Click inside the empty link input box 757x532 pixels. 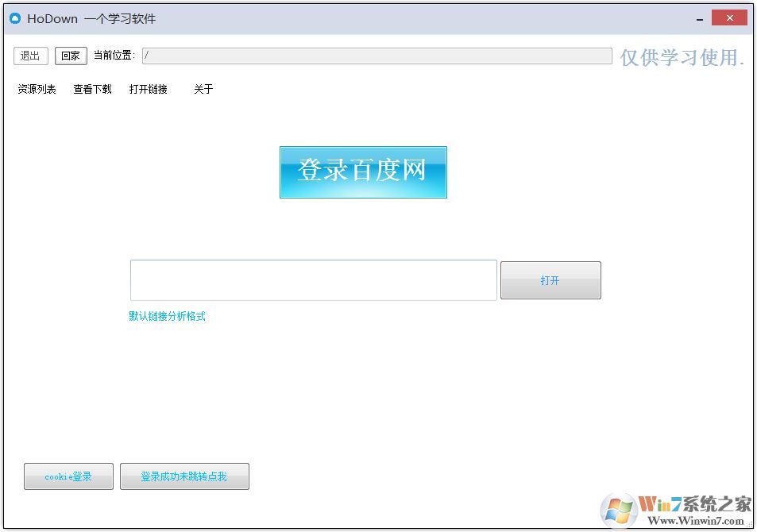coord(313,279)
